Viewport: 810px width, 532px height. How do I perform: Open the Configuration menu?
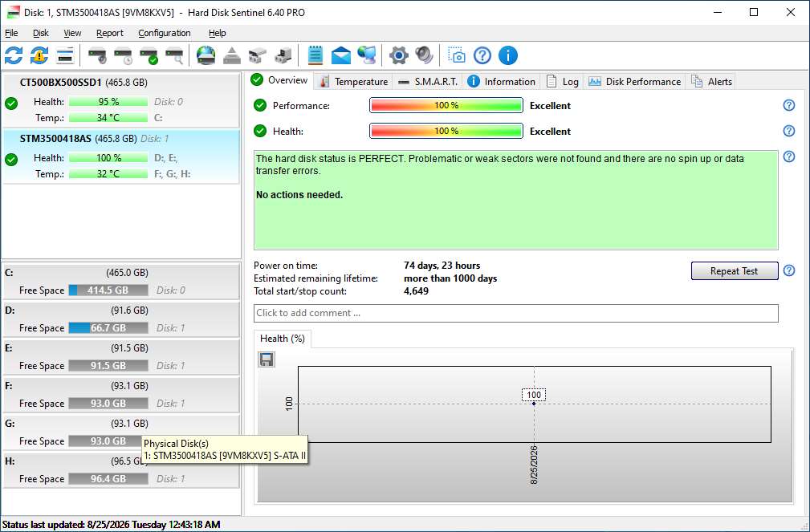pos(165,33)
